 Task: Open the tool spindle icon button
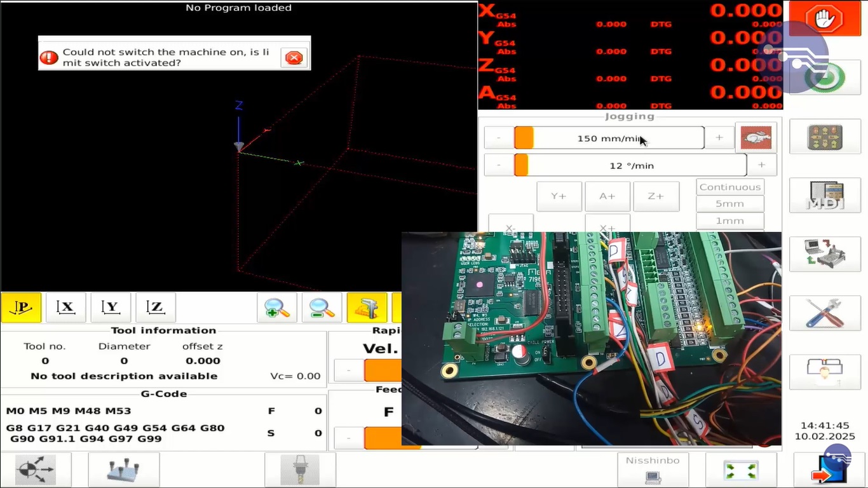300,470
